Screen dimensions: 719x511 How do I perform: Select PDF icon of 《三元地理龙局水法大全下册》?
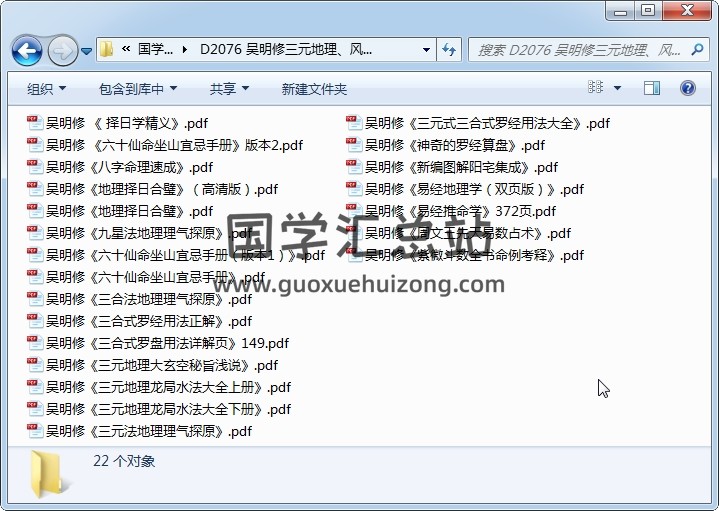click(34, 409)
